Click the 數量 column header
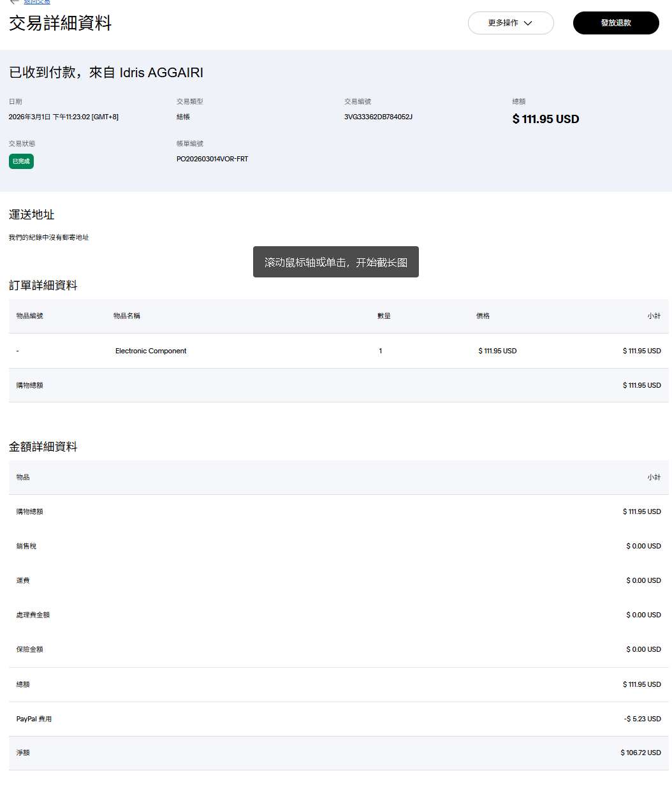The image size is (672, 787). [x=383, y=316]
